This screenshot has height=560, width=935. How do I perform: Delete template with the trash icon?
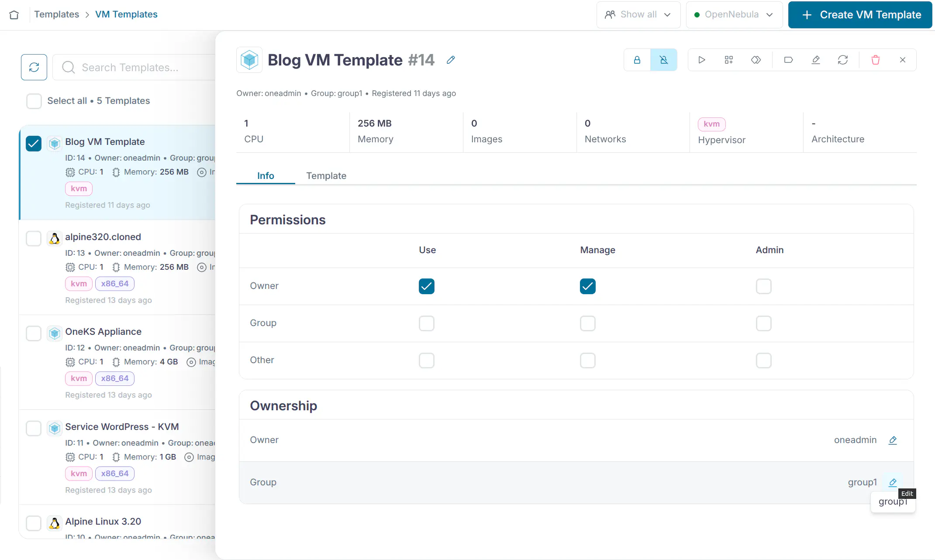(876, 60)
